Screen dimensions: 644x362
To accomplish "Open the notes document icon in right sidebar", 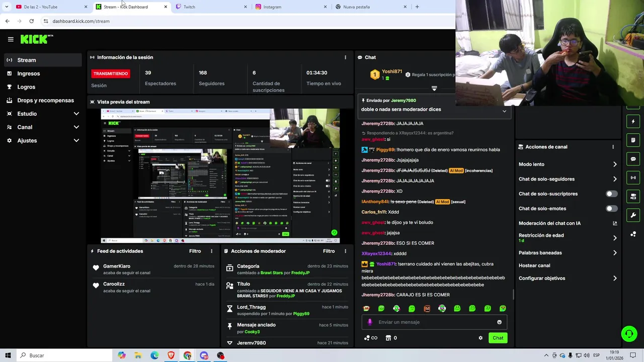I will [633, 140].
